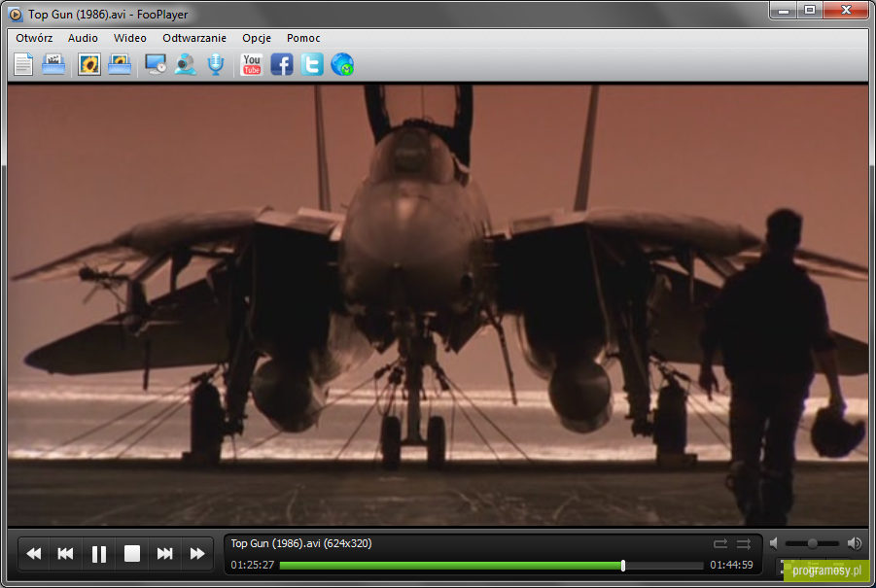876x588 pixels.
Task: Toggle the shuffle playback option
Action: [744, 543]
